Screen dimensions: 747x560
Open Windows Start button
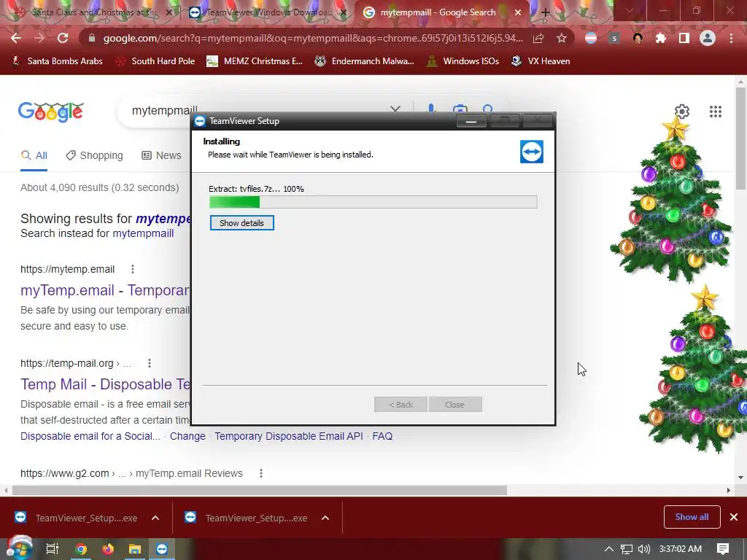(x=18, y=548)
